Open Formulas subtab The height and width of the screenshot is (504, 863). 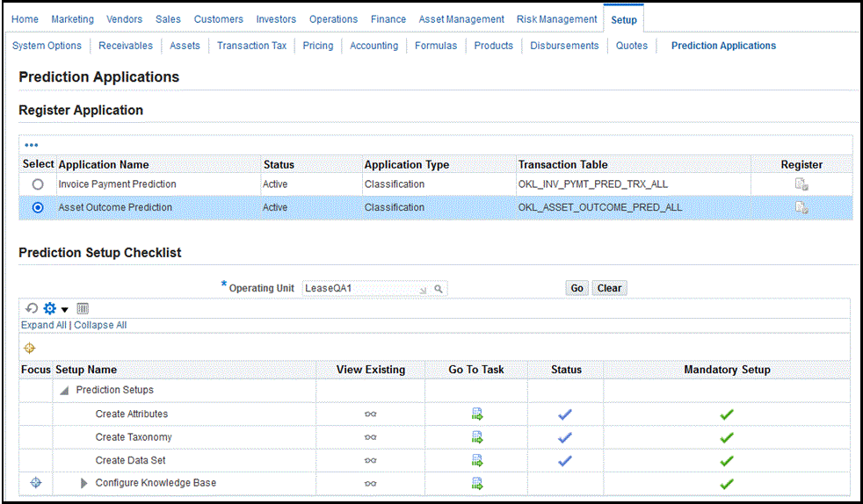(x=436, y=46)
